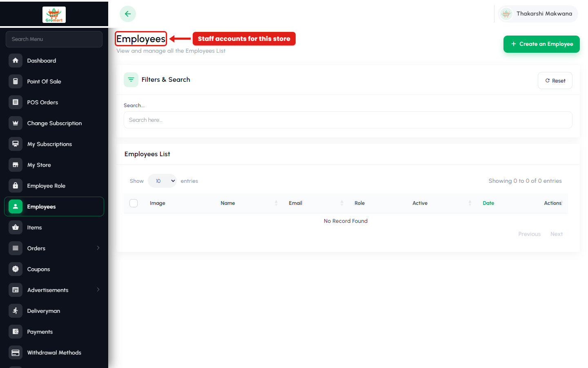Click the Point Of Sale calculator icon
588x368 pixels.
(x=16, y=81)
